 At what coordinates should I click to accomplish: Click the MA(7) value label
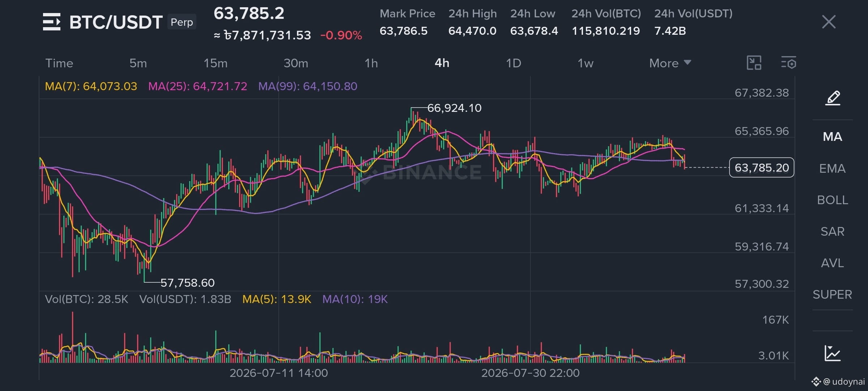click(x=91, y=86)
